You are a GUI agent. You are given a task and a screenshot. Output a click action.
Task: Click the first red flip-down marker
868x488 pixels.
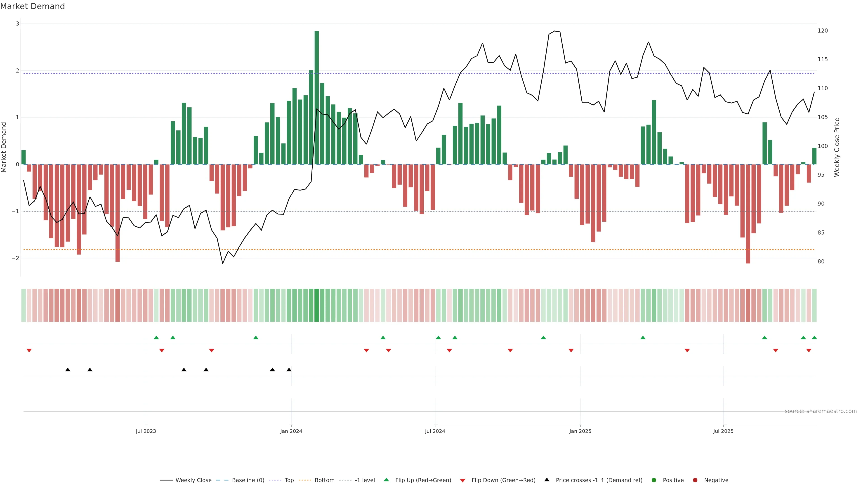(x=29, y=351)
